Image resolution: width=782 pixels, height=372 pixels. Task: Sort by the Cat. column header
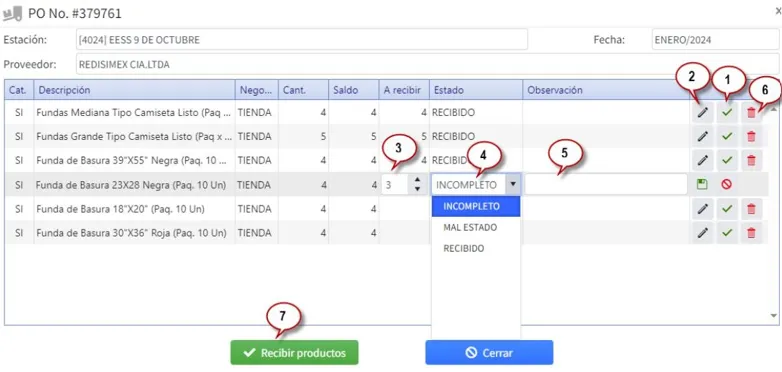click(19, 90)
